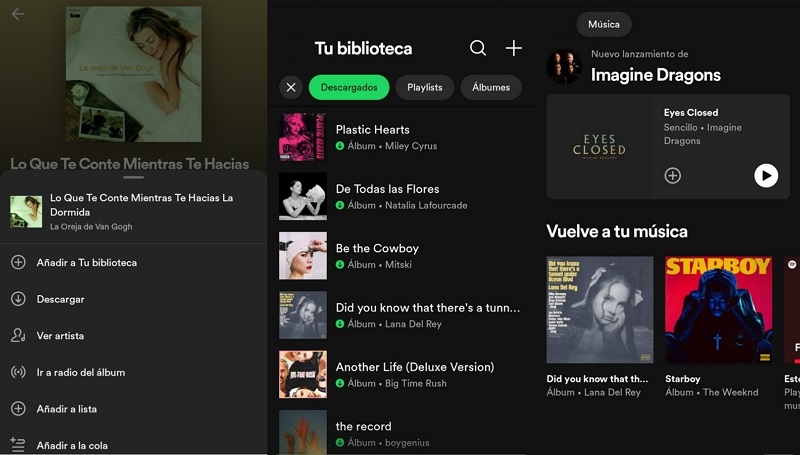Open De Todas las Flores album cover

click(303, 196)
